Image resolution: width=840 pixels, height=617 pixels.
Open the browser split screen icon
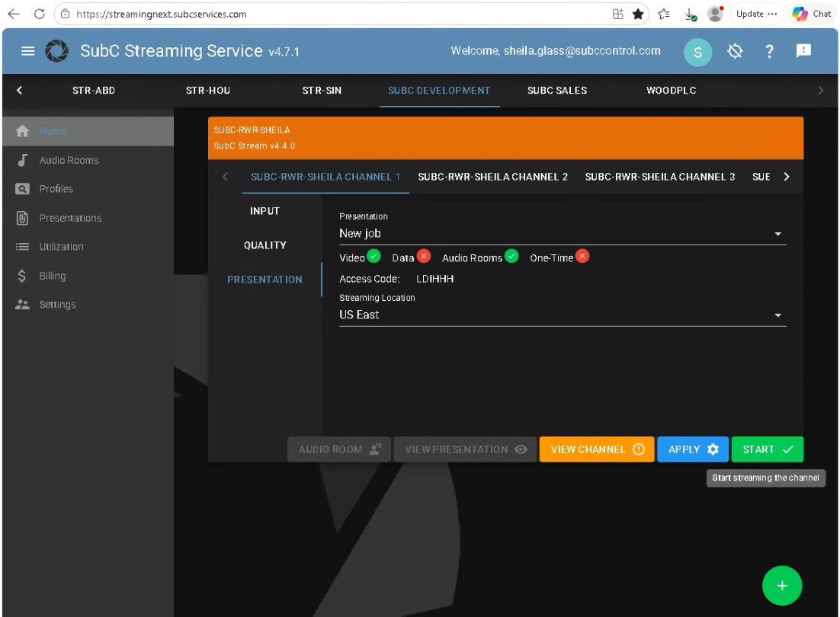[x=617, y=14]
